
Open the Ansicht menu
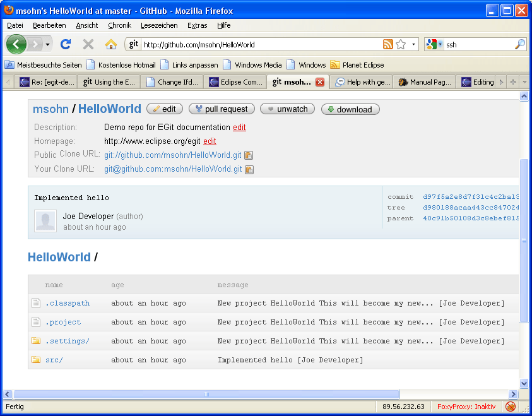[x=87, y=25]
